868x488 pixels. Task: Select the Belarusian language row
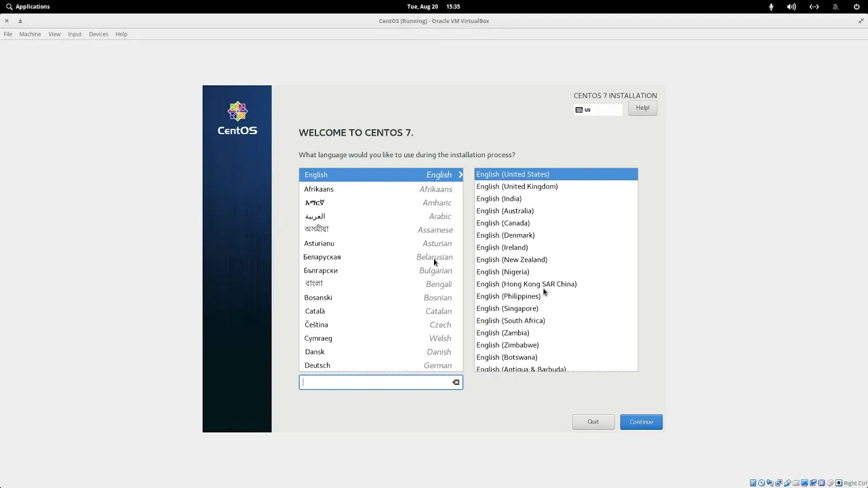point(381,257)
